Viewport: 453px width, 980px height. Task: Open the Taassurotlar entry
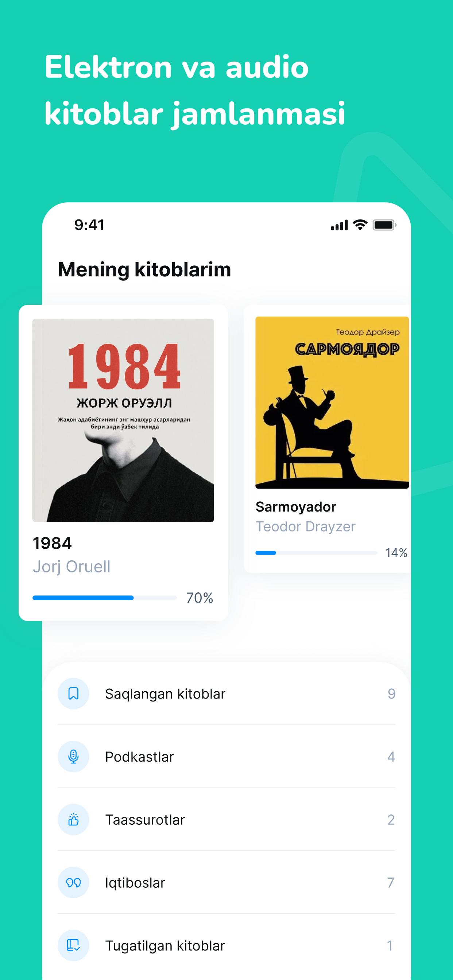pos(226,820)
